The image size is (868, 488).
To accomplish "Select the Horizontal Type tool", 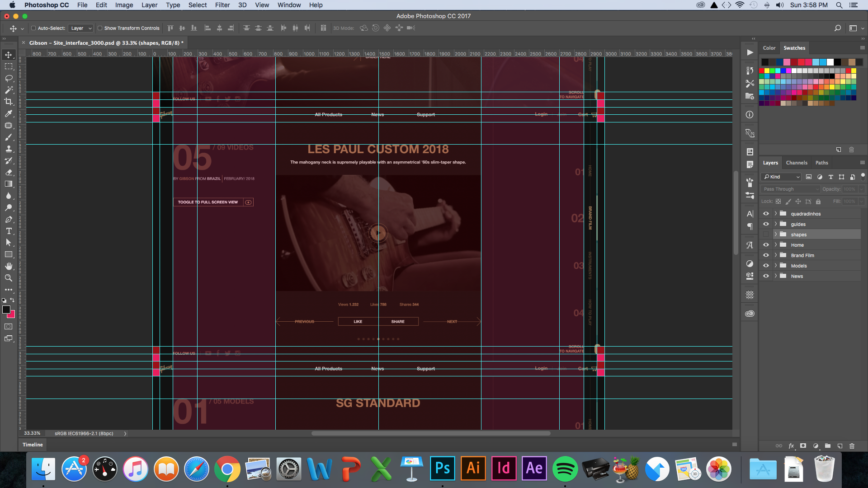I will click(9, 231).
